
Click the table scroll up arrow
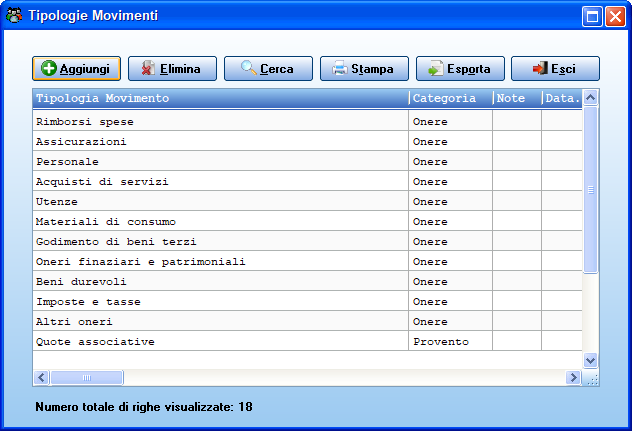590,98
